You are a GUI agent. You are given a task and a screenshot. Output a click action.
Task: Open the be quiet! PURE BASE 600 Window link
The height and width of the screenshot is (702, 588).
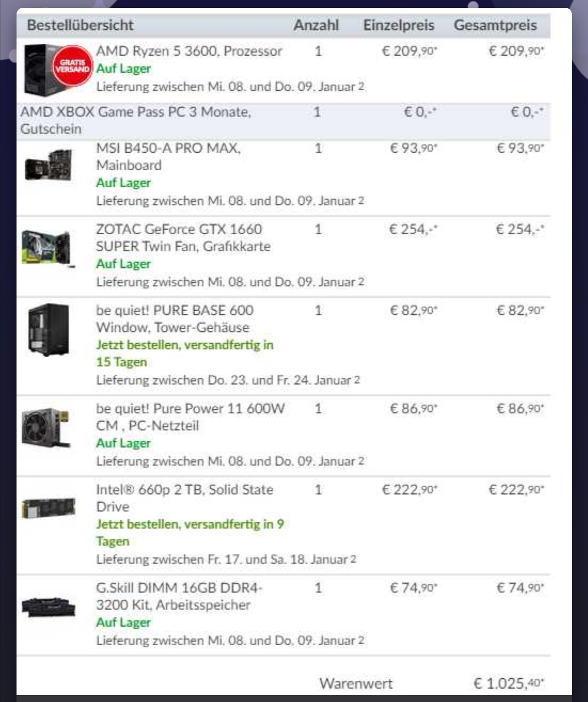pyautogui.click(x=175, y=319)
